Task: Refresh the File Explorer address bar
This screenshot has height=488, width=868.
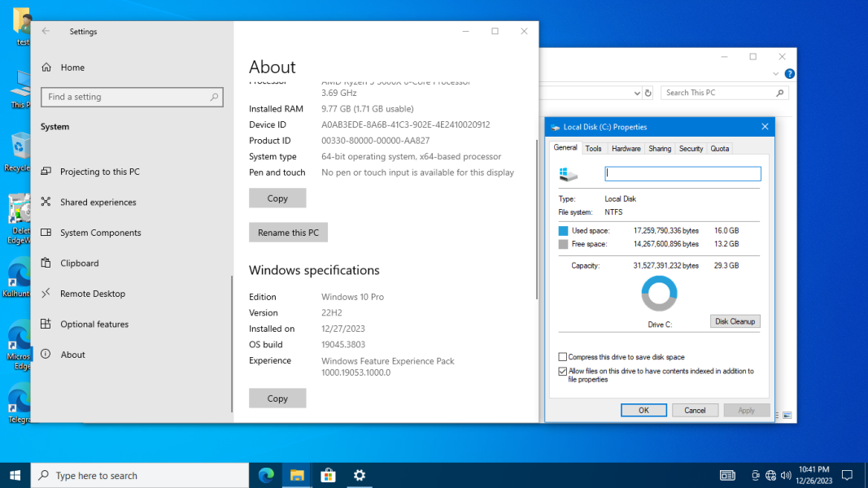Action: [648, 93]
